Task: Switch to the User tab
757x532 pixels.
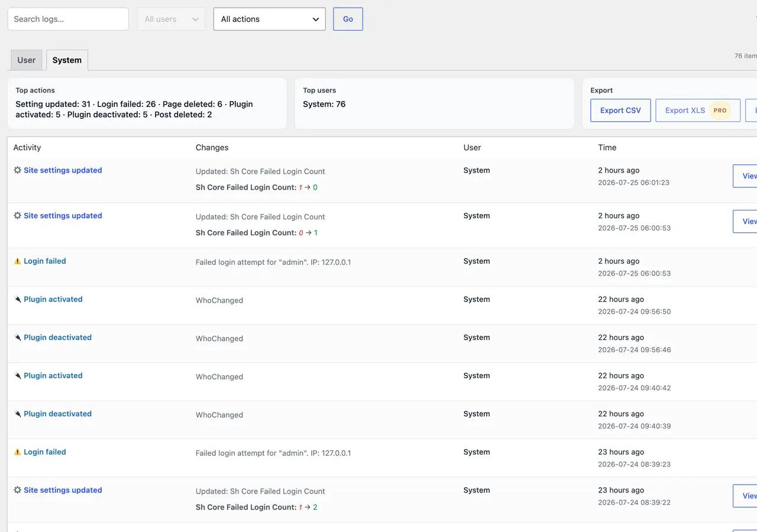Action: pos(27,60)
